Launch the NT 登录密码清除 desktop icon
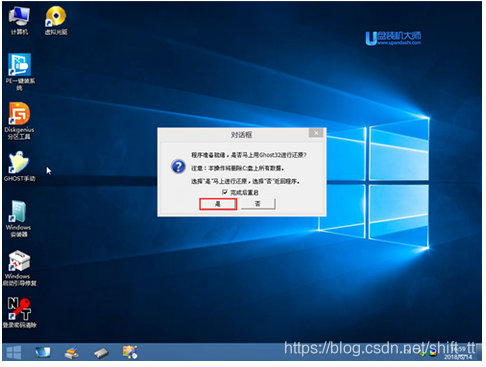 point(19,312)
